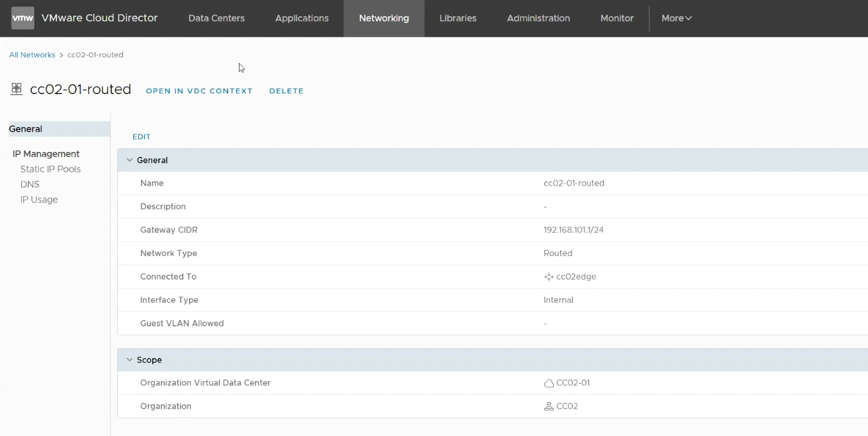Image resolution: width=868 pixels, height=436 pixels.
Task: Click DELETE to remove the network
Action: point(286,90)
